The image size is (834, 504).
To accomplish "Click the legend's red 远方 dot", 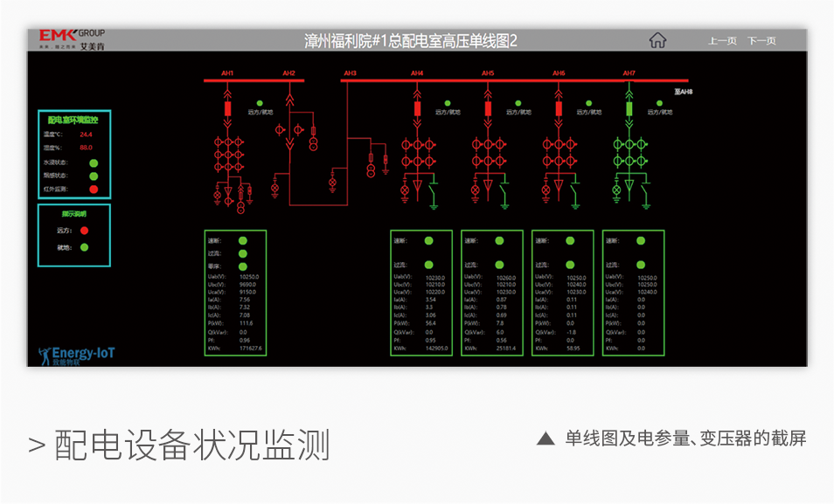I will point(84,231).
